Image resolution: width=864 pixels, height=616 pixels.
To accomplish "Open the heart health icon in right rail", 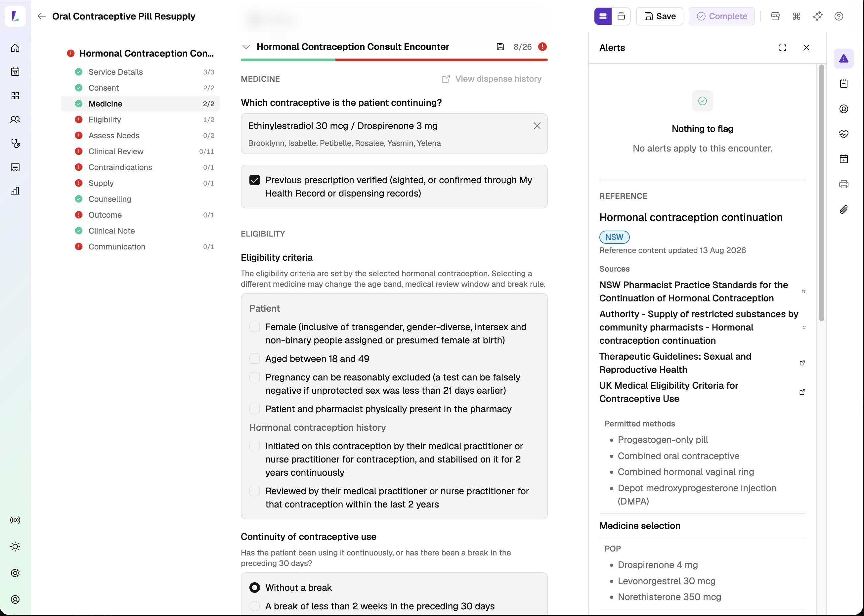I will coord(843,134).
